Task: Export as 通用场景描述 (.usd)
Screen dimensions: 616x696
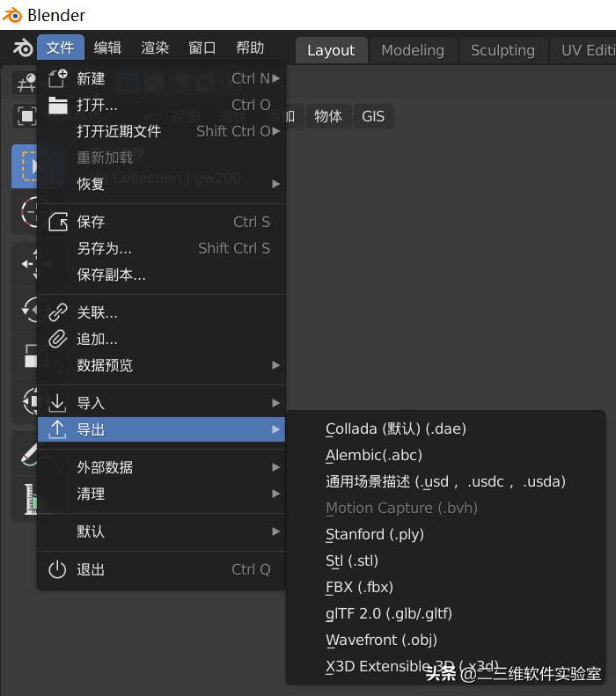Action: pyautogui.click(x=445, y=481)
